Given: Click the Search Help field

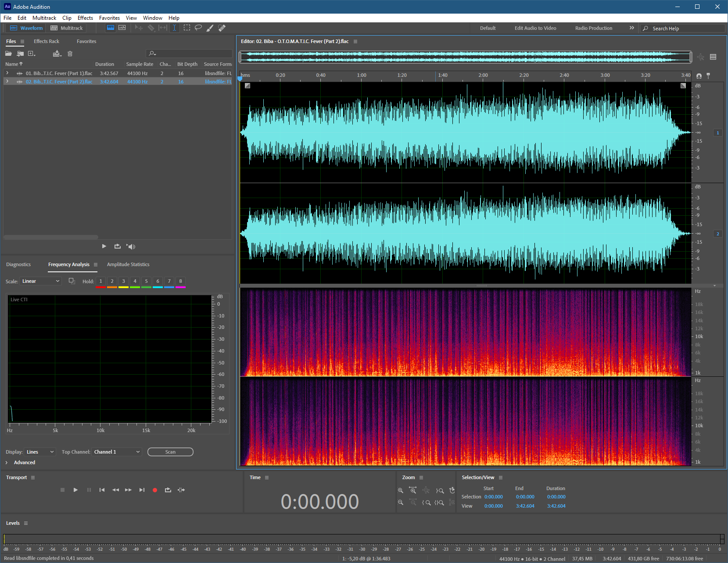Looking at the screenshot, I should [x=682, y=28].
